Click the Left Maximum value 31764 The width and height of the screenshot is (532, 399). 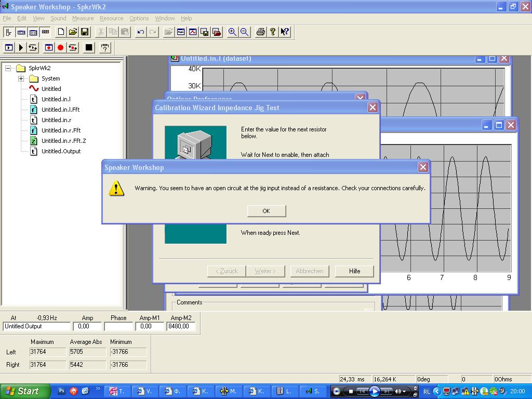47,352
